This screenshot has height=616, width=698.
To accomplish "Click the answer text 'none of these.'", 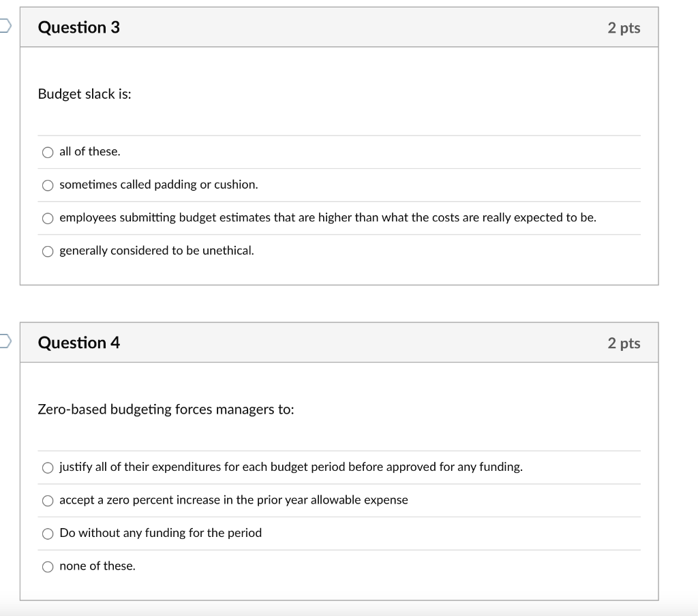I will 97,566.
